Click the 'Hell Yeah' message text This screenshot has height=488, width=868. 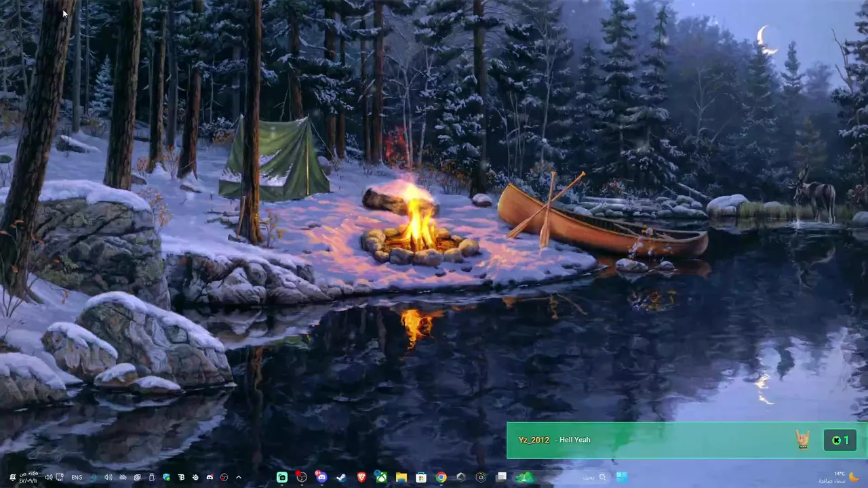click(574, 440)
